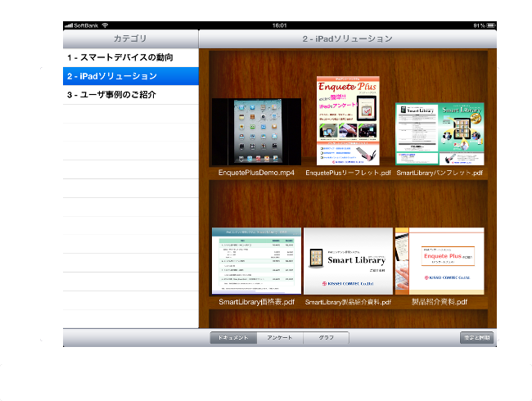Select category 2 - iPadソリューション
This screenshot has height=401, width=532.
click(x=131, y=76)
